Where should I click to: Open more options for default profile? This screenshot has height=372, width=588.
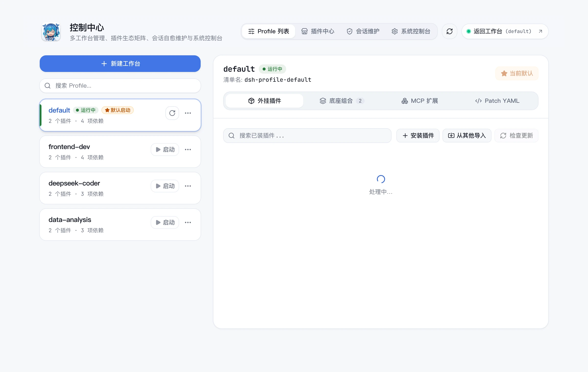coord(188,113)
